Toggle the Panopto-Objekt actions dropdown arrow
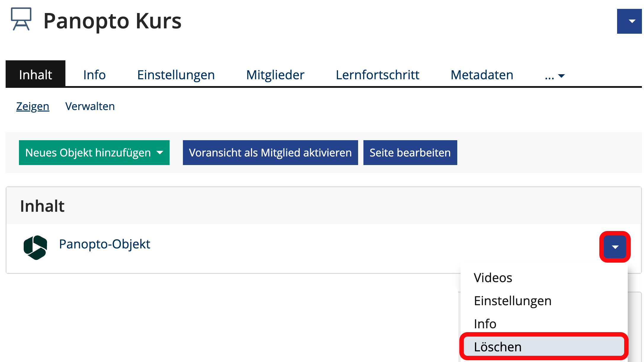The image size is (644, 362). point(615,247)
